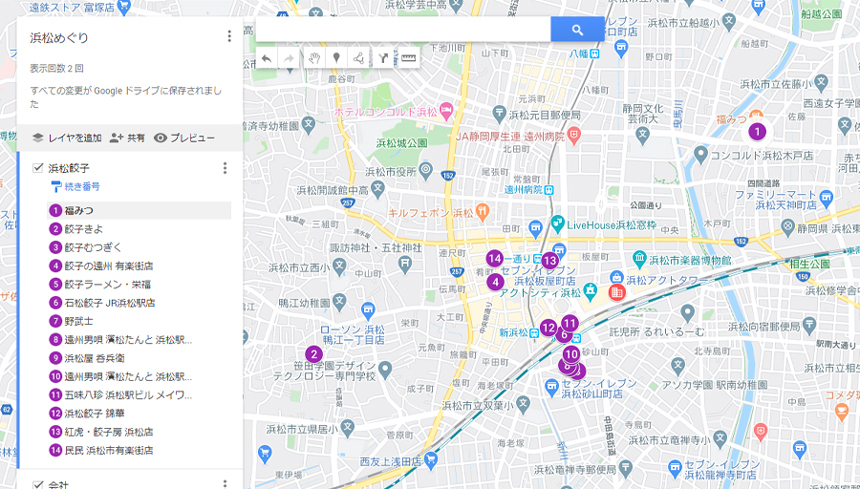
Task: Open the 合計 layer options menu
Action: point(225,484)
